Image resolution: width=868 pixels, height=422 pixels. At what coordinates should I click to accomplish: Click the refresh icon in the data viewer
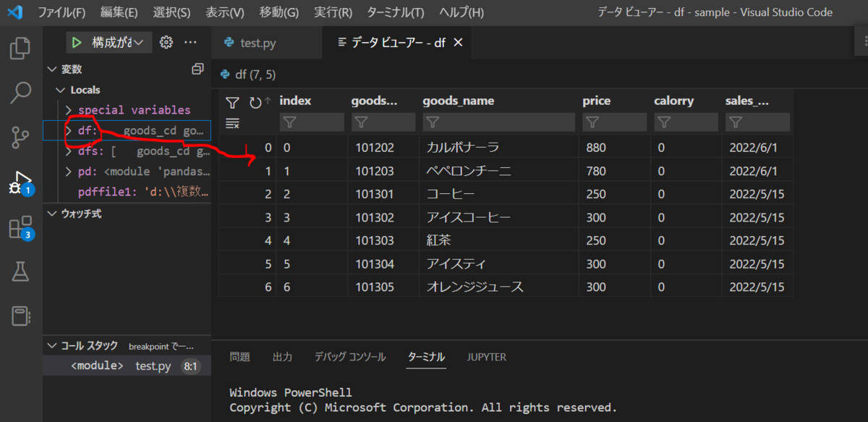pos(255,102)
